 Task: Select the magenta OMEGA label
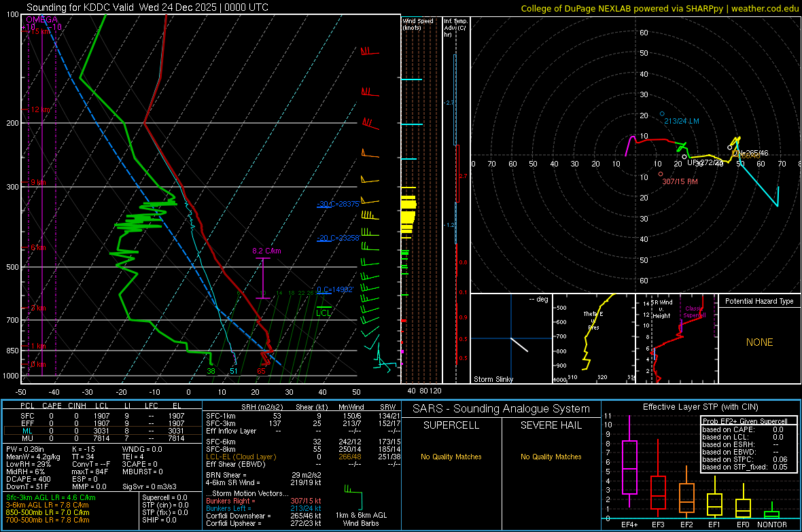click(42, 20)
